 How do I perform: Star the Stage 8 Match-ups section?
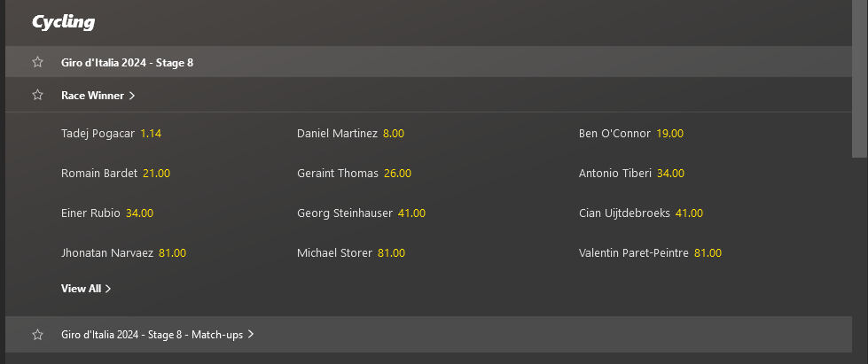[37, 335]
